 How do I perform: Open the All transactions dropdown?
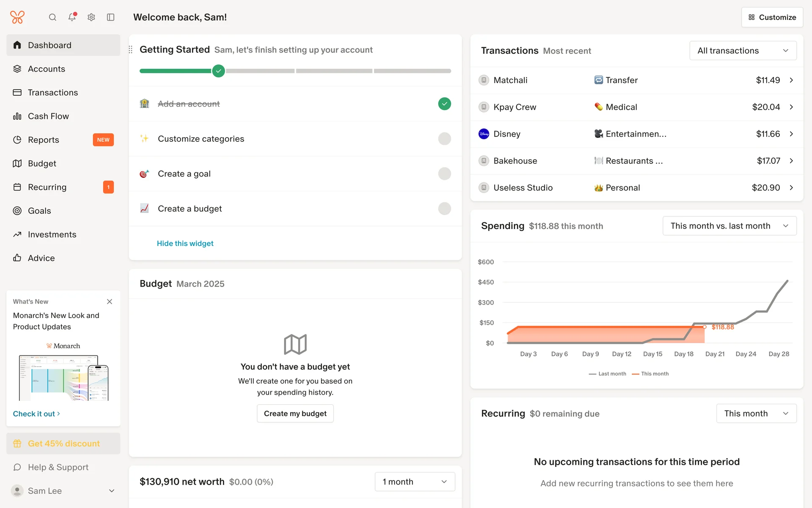(x=743, y=51)
